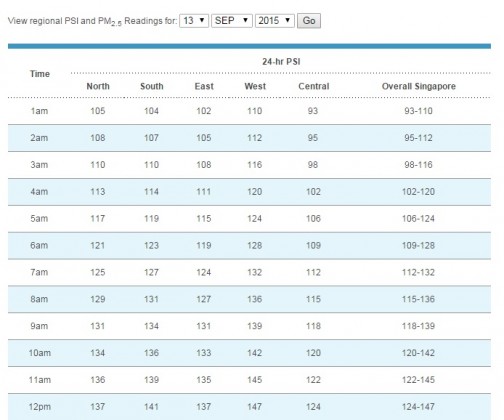Open the month dropdown showing SEP
Viewport: 504px width, 420px height.
click(232, 21)
